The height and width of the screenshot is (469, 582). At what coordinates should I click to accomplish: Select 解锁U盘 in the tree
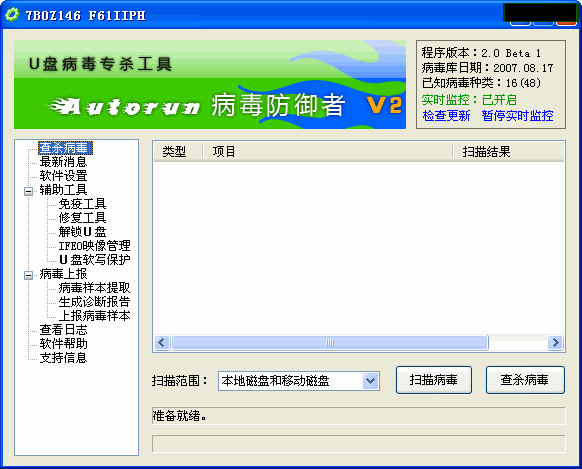[82, 232]
